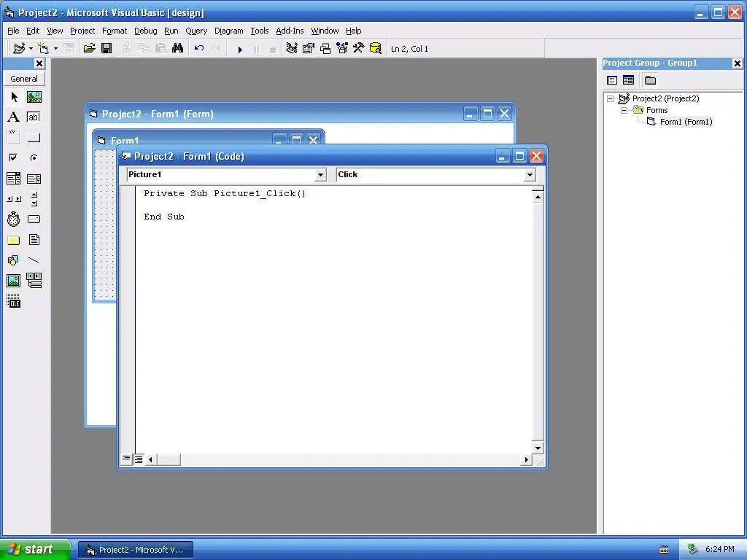Click Add Standard EXE Project toolbar icon

(19, 49)
